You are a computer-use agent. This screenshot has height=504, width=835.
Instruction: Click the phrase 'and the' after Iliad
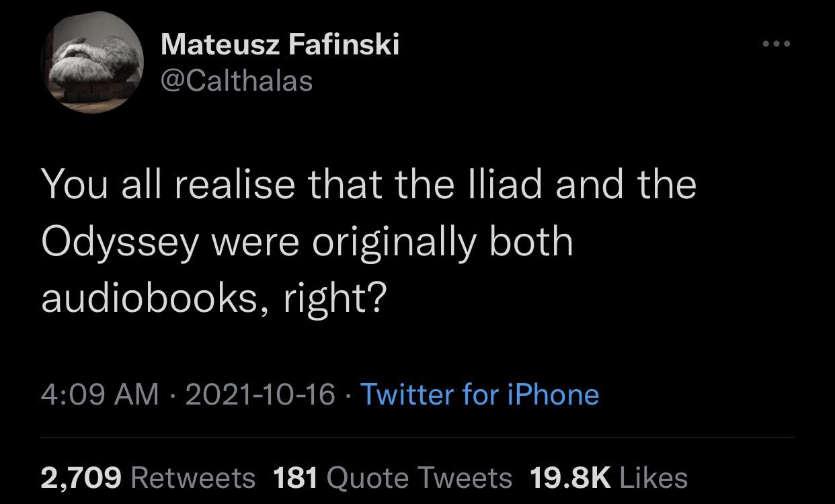pos(625,185)
